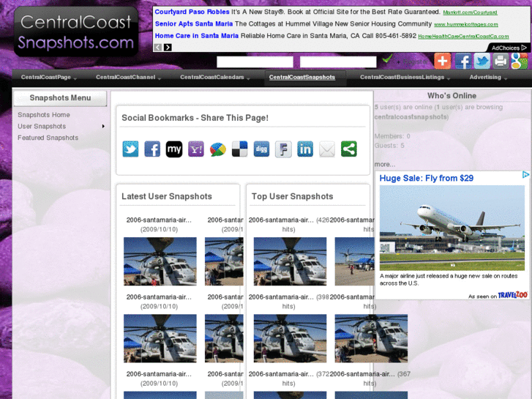Open Advertising dropdown arrow
This screenshot has height=399, width=532.
coord(506,79)
